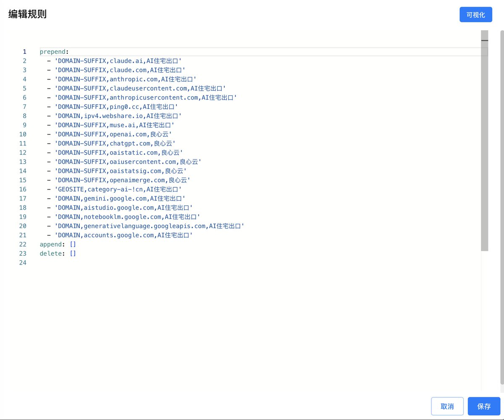
Task: Click the ipv4.webshare.io rule line
Action: [x=114, y=116]
